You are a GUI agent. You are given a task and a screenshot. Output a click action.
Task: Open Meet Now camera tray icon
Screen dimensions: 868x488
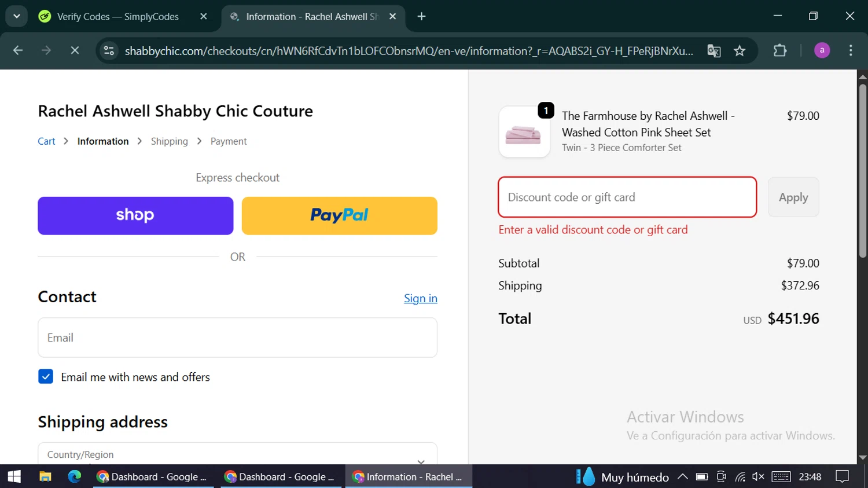pyautogui.click(x=721, y=476)
